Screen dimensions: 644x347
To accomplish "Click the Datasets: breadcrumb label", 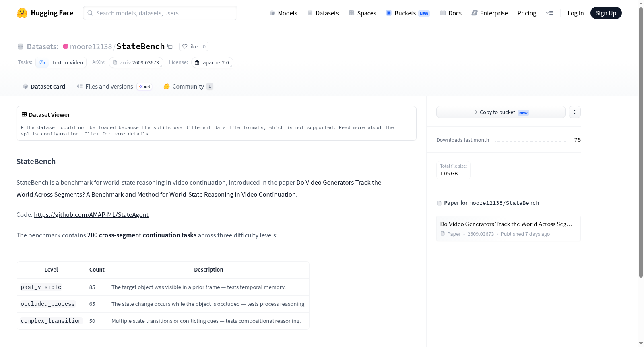I will pyautogui.click(x=43, y=46).
